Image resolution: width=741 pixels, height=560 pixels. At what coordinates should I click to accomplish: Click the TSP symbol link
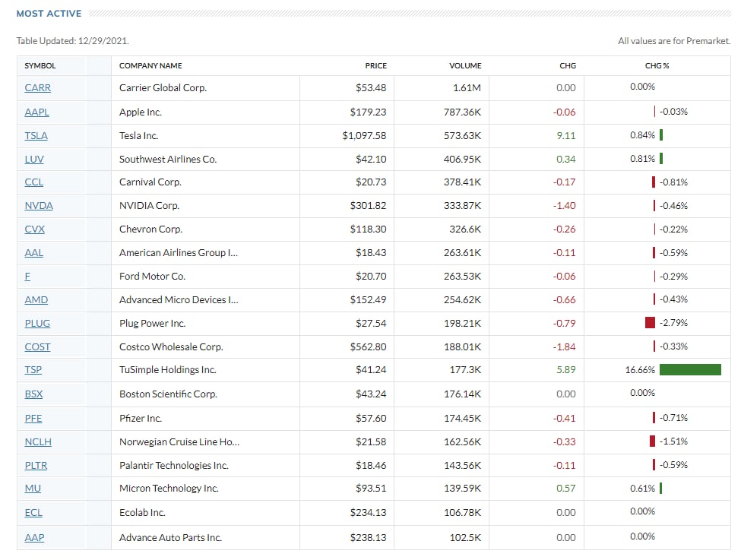[33, 370]
